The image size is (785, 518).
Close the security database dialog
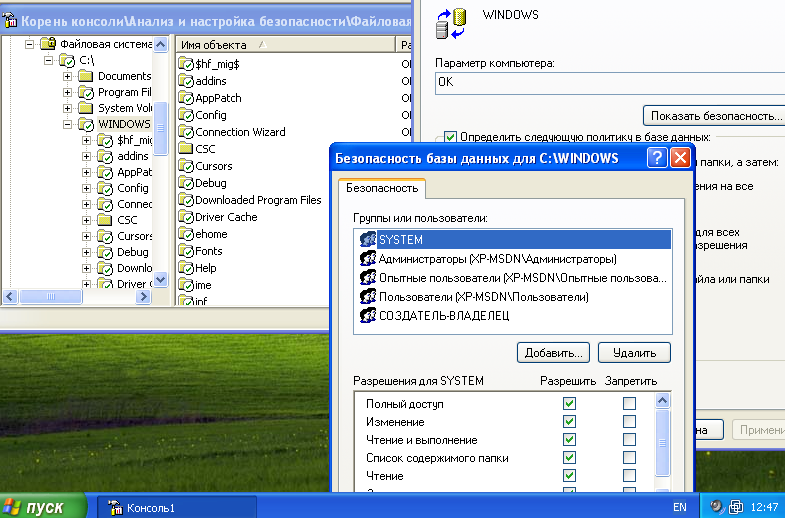[680, 158]
